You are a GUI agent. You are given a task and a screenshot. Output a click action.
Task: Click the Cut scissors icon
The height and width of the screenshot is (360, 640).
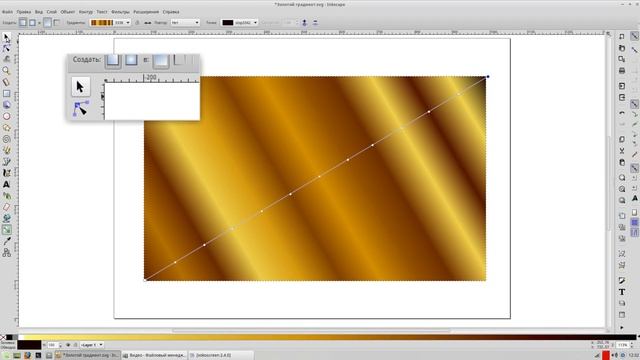click(622, 151)
